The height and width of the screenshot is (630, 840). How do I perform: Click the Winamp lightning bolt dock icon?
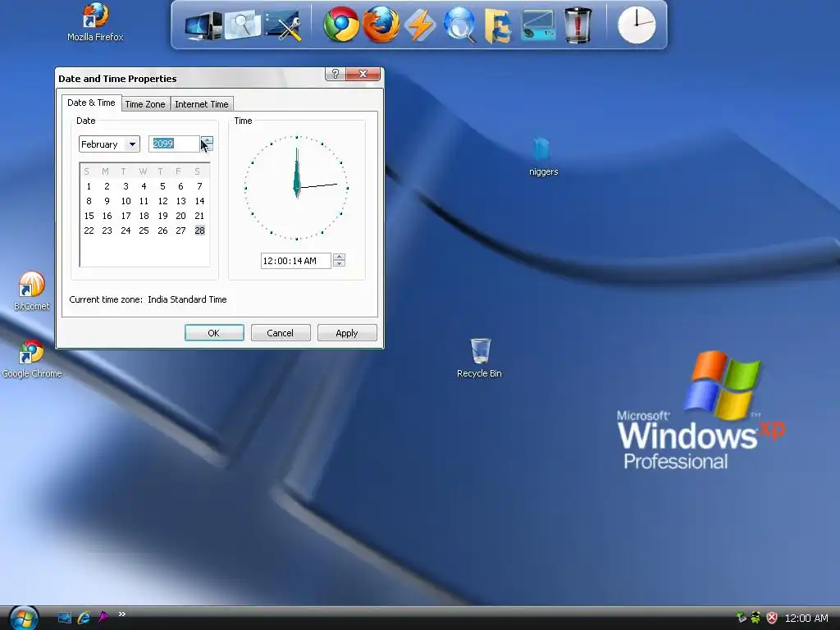(420, 25)
